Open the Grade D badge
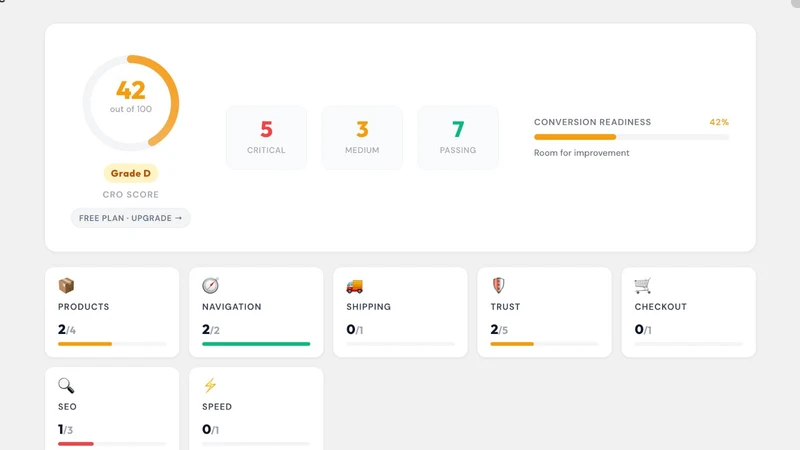Viewport: 800px width, 450px height. coord(131,173)
